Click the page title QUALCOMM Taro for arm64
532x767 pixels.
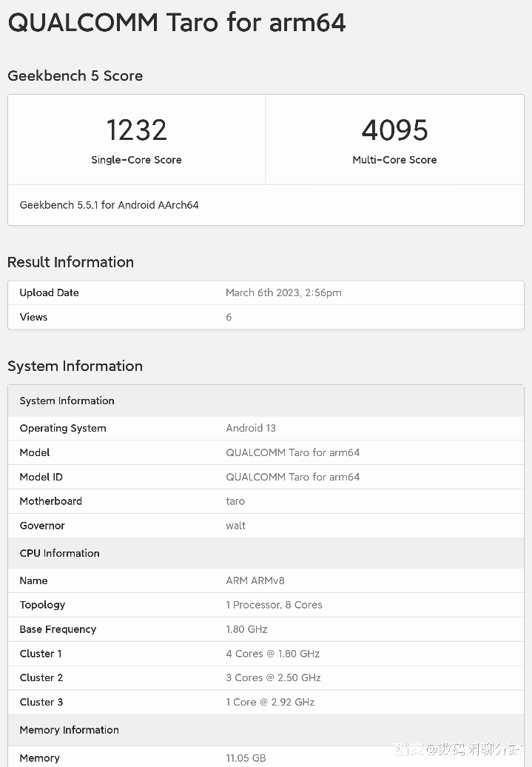point(177,23)
